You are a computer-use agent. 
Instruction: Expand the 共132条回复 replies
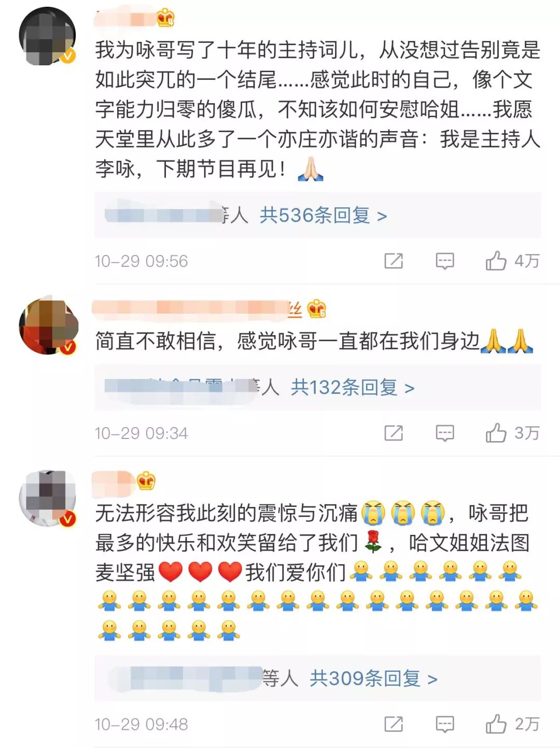[353, 387]
